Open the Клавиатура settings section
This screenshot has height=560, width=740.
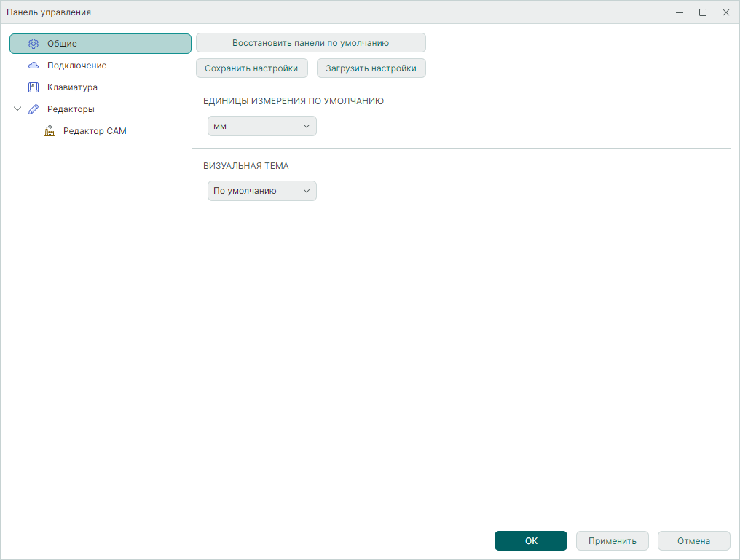pyautogui.click(x=72, y=87)
